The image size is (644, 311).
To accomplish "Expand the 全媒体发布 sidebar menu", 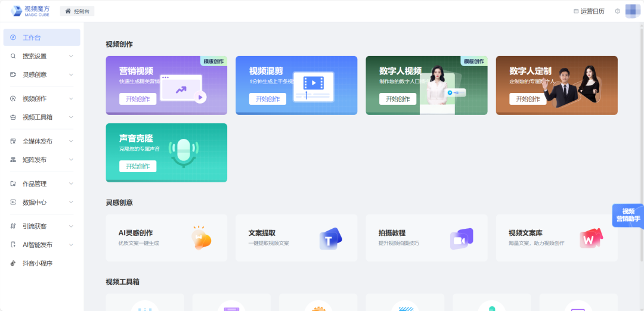I will (71, 142).
